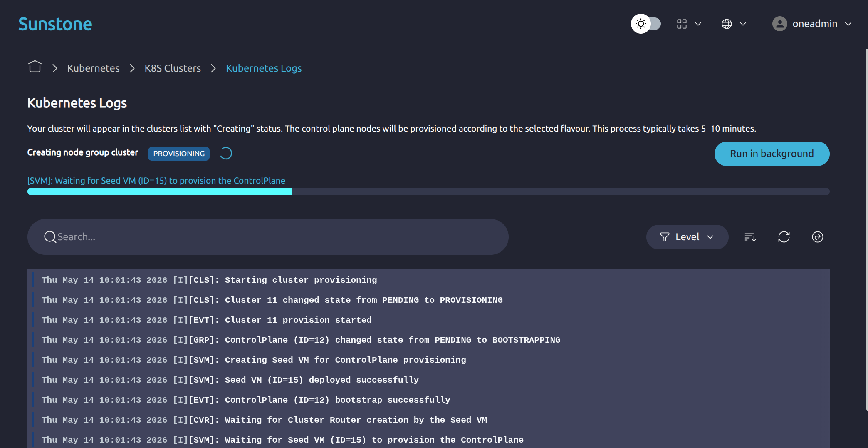The image size is (868, 448).
Task: Open K8S Clusters breadcrumb link
Action: [173, 68]
